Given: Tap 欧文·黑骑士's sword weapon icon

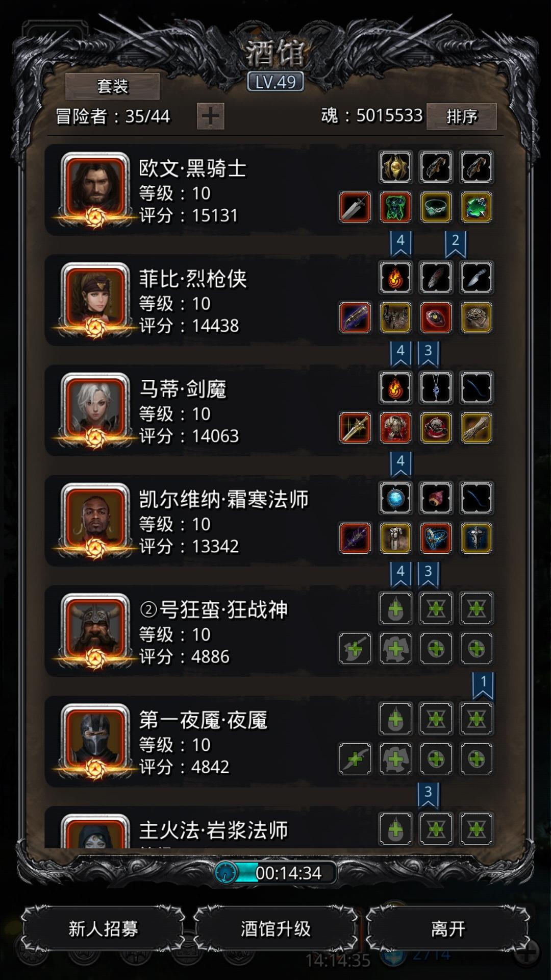Looking at the screenshot, I should point(355,207).
